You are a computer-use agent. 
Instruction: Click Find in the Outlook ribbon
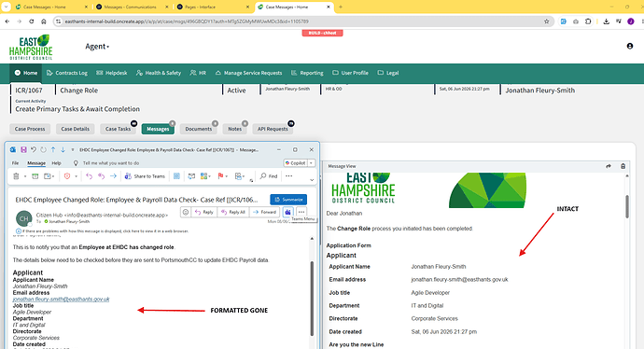269,176
